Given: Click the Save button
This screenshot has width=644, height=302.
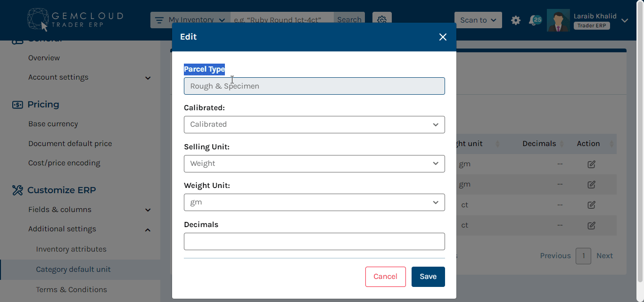Looking at the screenshot, I should tap(428, 277).
